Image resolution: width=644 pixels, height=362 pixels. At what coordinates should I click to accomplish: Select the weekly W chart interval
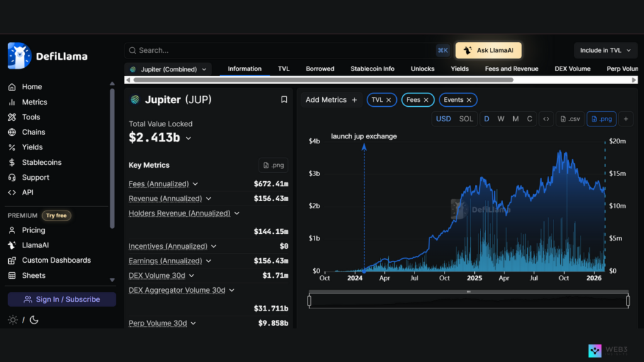point(501,119)
